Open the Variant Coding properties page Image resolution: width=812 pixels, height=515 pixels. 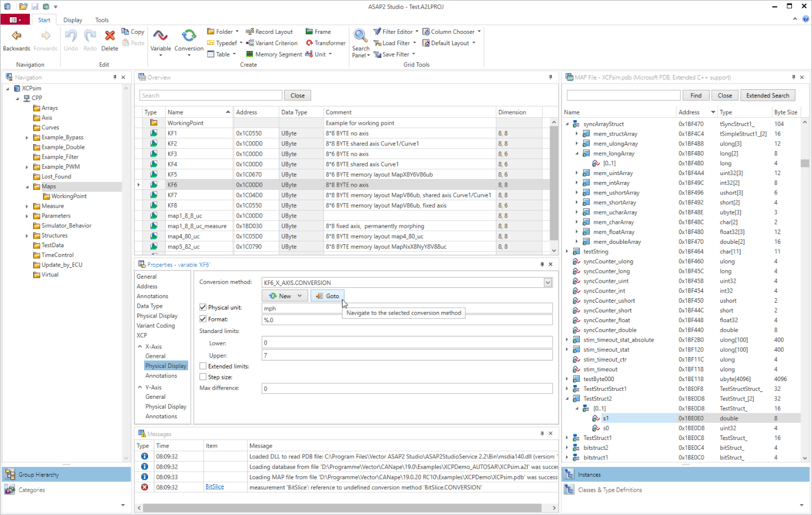pyautogui.click(x=156, y=326)
